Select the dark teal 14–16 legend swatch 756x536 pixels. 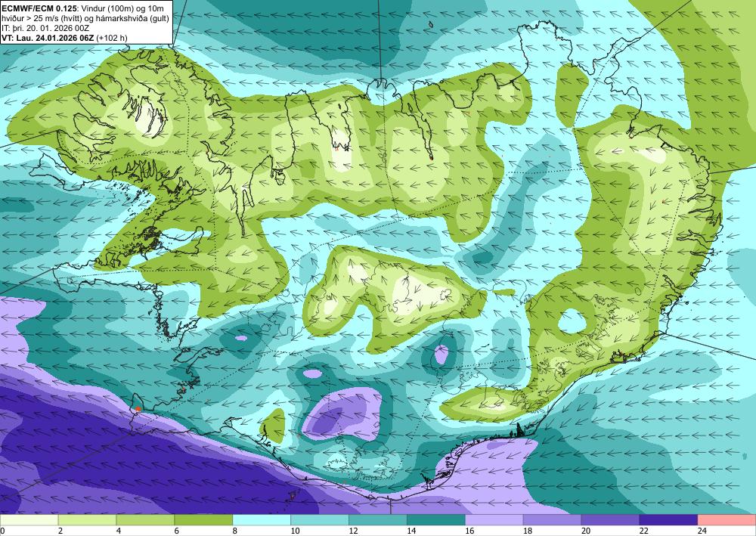coord(436,520)
